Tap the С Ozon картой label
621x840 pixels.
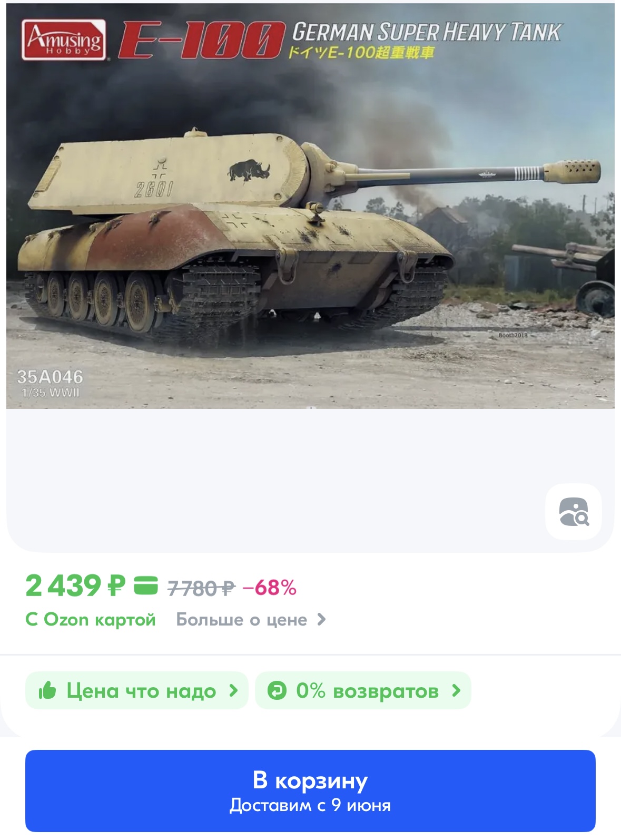click(91, 620)
